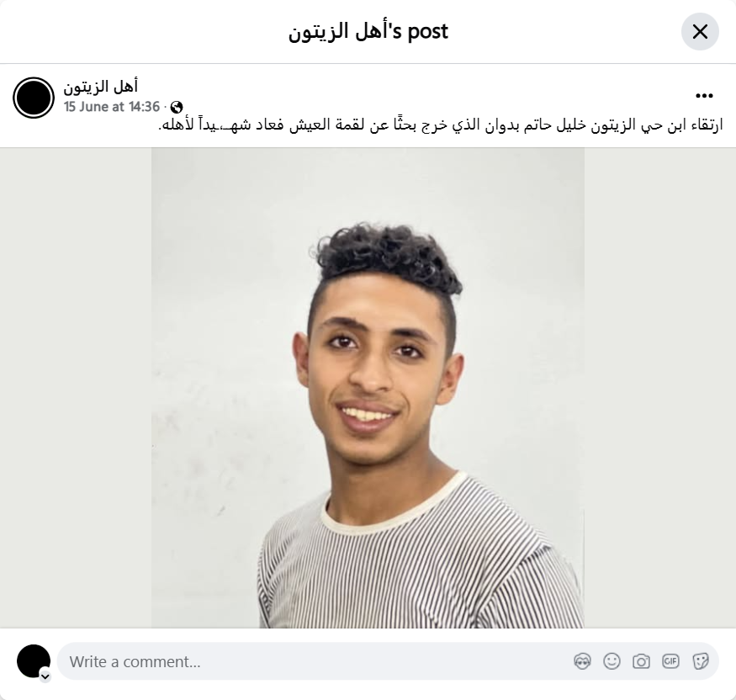Click the grey area left of the photo
Image resolution: width=736 pixels, height=700 pixels.
click(x=76, y=388)
